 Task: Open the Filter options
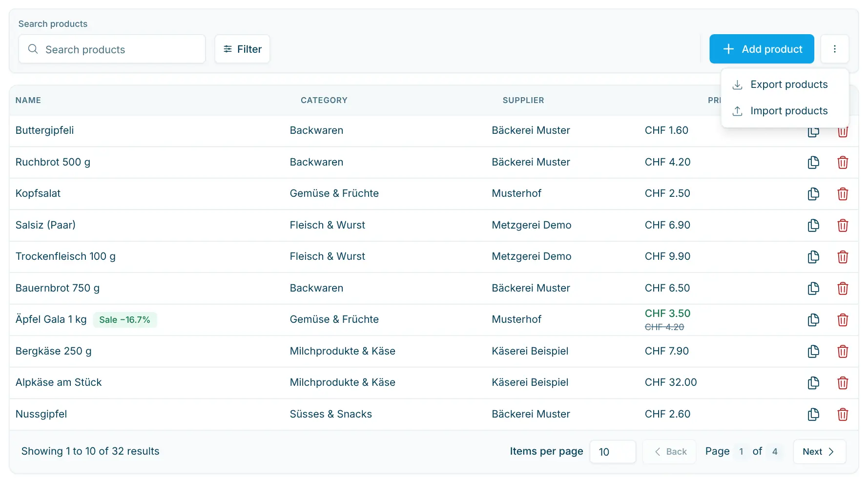point(242,49)
